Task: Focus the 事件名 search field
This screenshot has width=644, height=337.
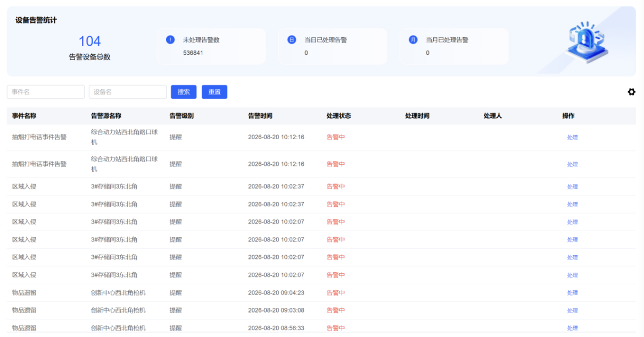Action: [46, 92]
